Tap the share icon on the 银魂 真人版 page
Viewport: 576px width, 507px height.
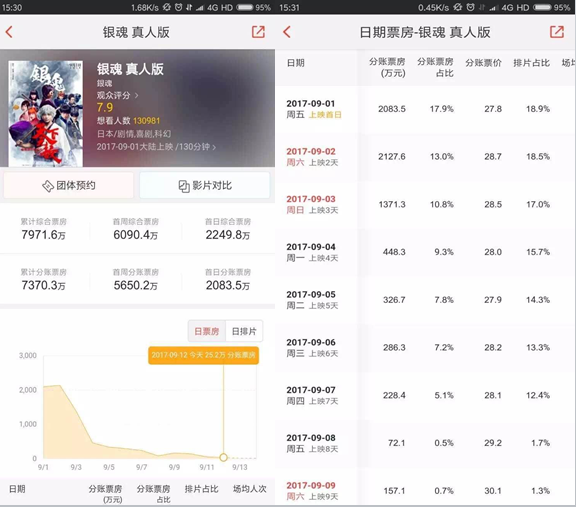[258, 32]
